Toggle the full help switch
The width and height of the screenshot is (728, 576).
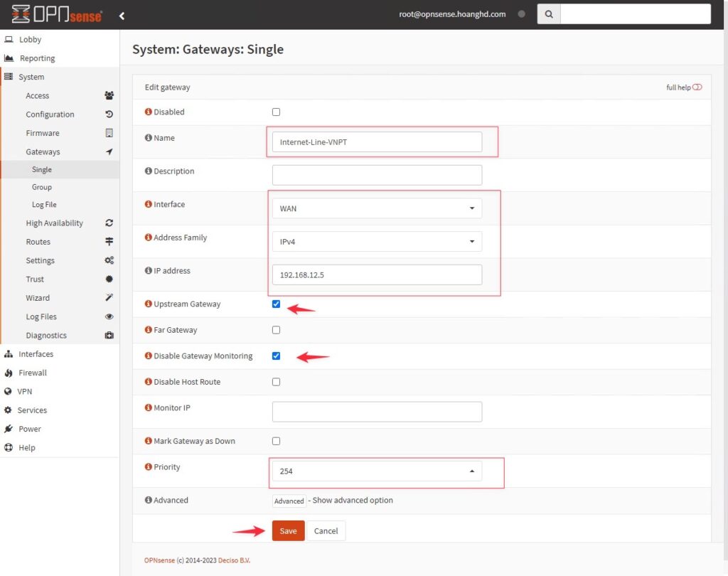[697, 87]
